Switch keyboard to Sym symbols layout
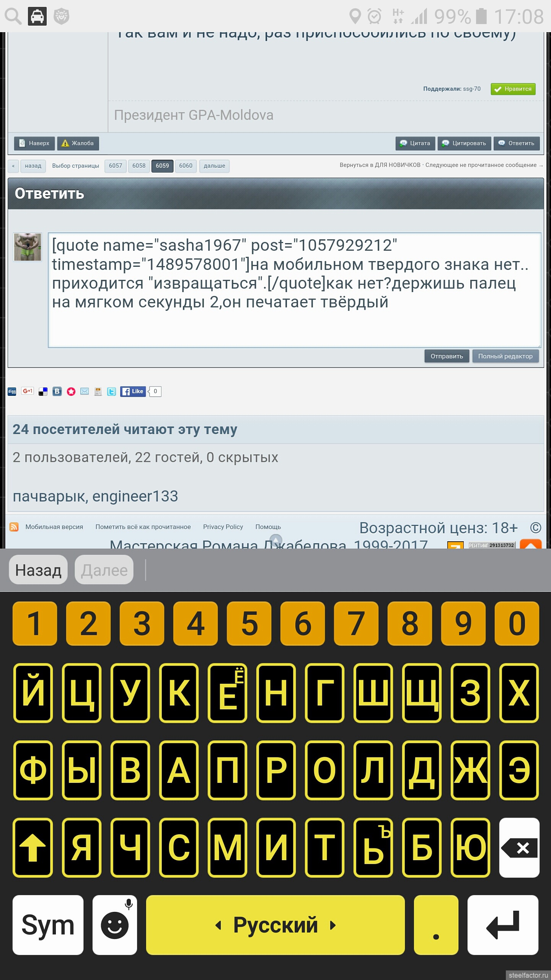 click(48, 925)
